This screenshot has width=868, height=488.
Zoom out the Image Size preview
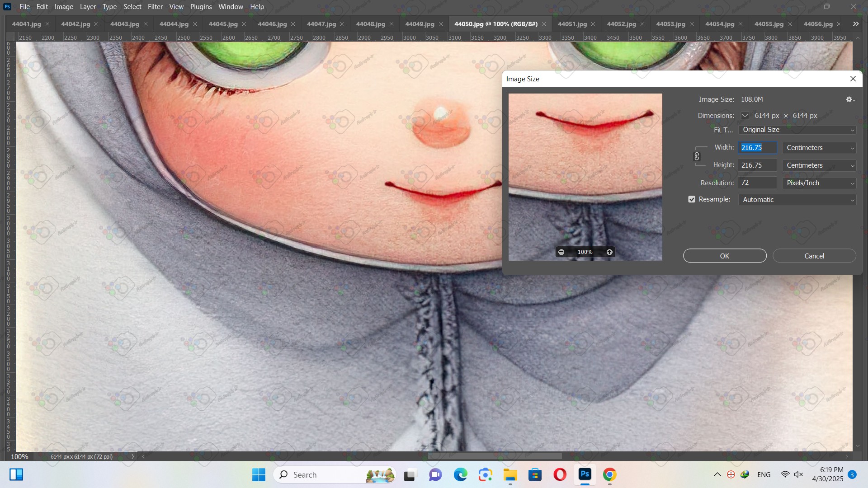tap(561, 252)
